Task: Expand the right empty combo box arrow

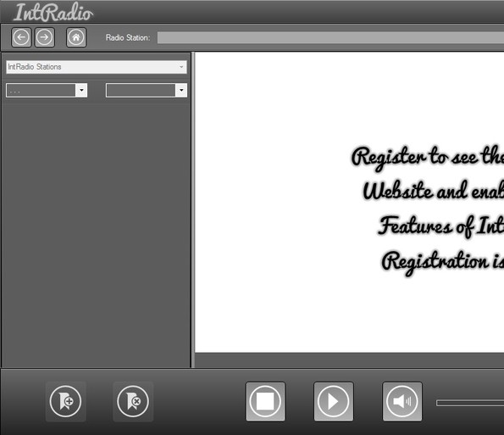Action: [x=181, y=90]
